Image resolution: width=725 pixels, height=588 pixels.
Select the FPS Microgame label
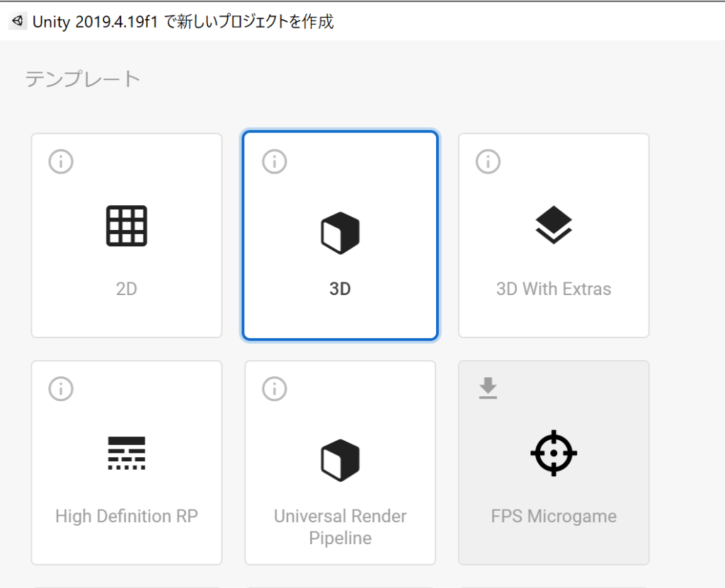[554, 516]
